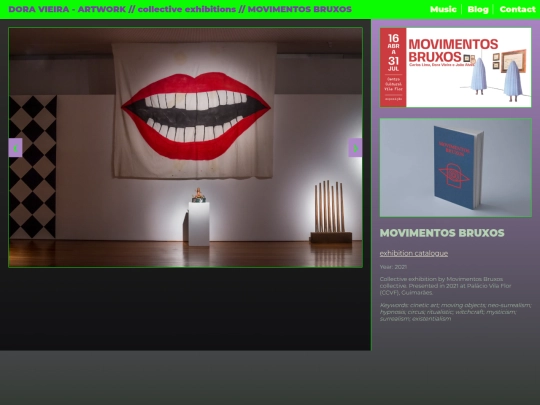Viewport: 540px width, 405px height.
Task: Click the MOVIMENTOS BRUXOS breadcrumb title
Action: (300, 9)
